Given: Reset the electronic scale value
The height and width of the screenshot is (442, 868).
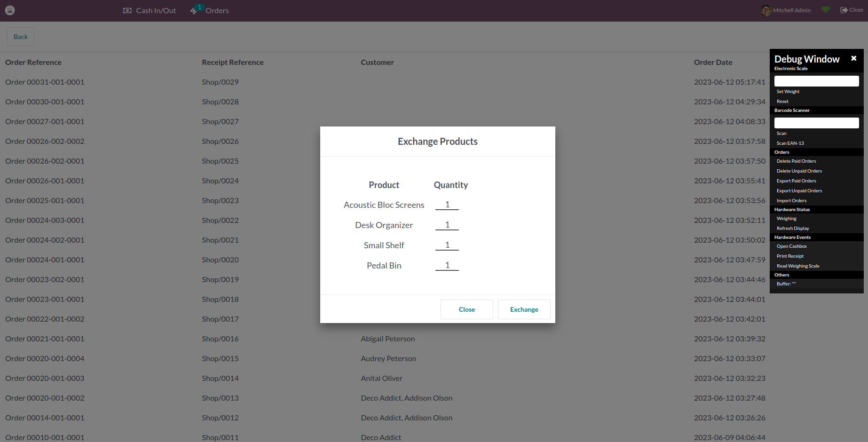Looking at the screenshot, I should pyautogui.click(x=782, y=101).
